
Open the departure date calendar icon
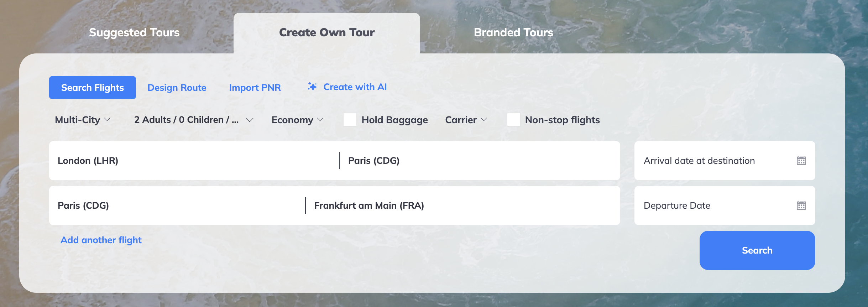[x=801, y=205]
